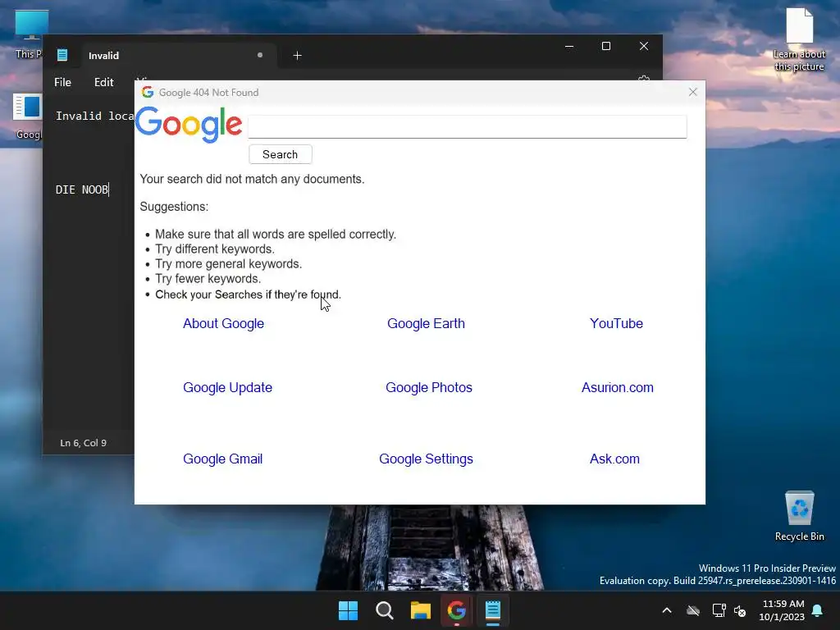
Task: Click the Google logo in the dialog
Action: pyautogui.click(x=189, y=125)
